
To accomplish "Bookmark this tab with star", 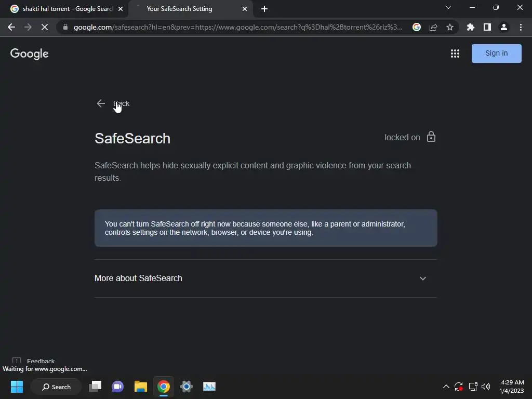I will 450,27.
